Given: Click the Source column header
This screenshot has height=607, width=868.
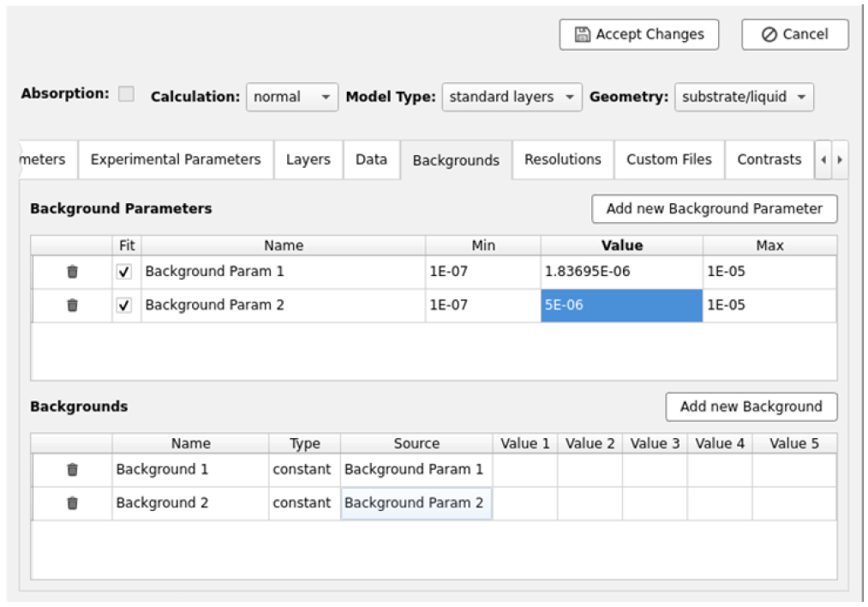Looking at the screenshot, I should point(416,443).
